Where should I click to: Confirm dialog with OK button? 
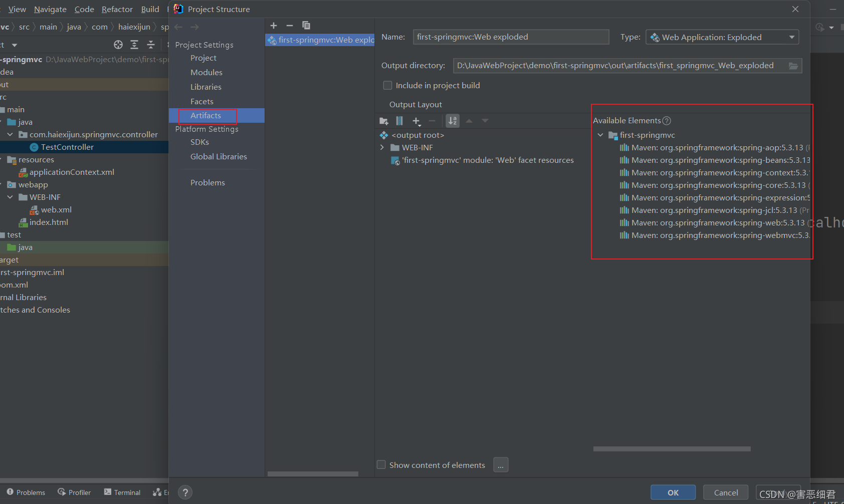[673, 492]
